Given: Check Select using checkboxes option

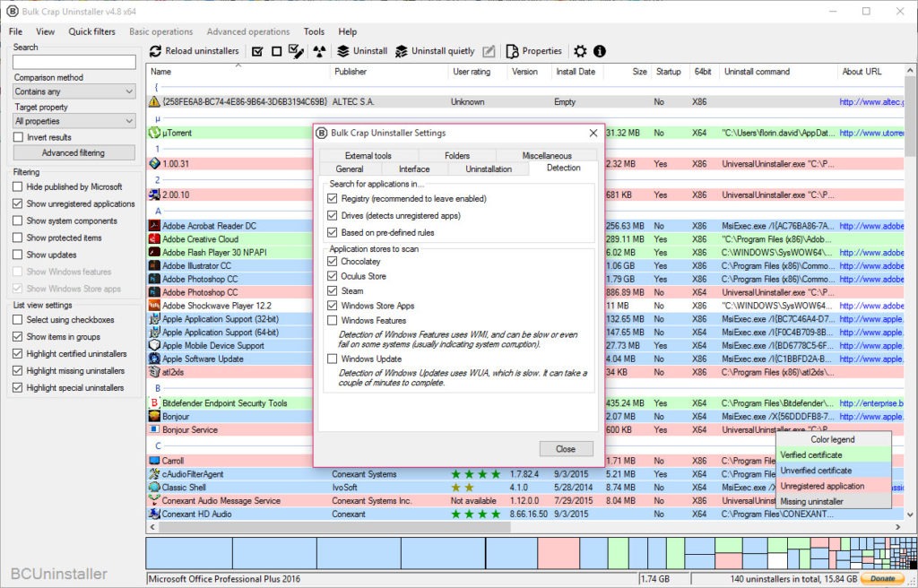Looking at the screenshot, I should tap(18, 320).
